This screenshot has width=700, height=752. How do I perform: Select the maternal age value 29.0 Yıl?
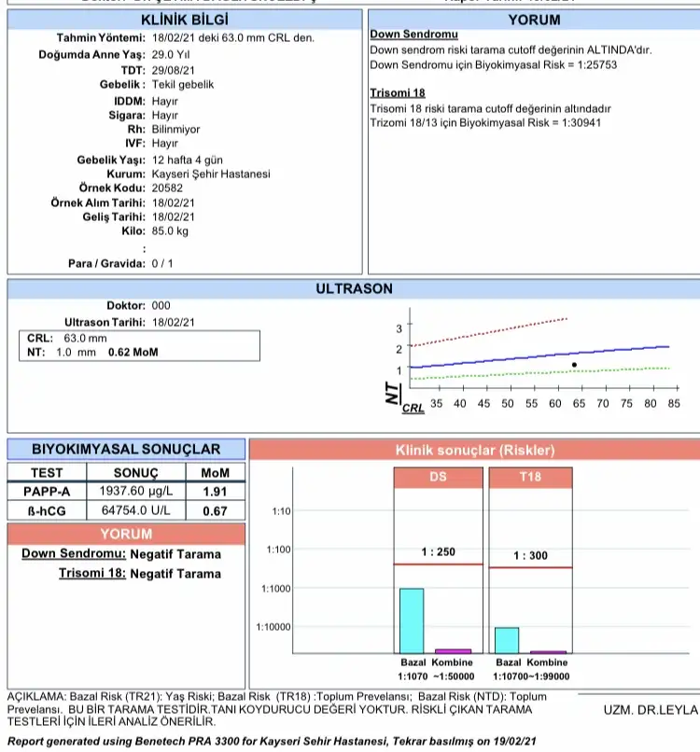[171, 55]
